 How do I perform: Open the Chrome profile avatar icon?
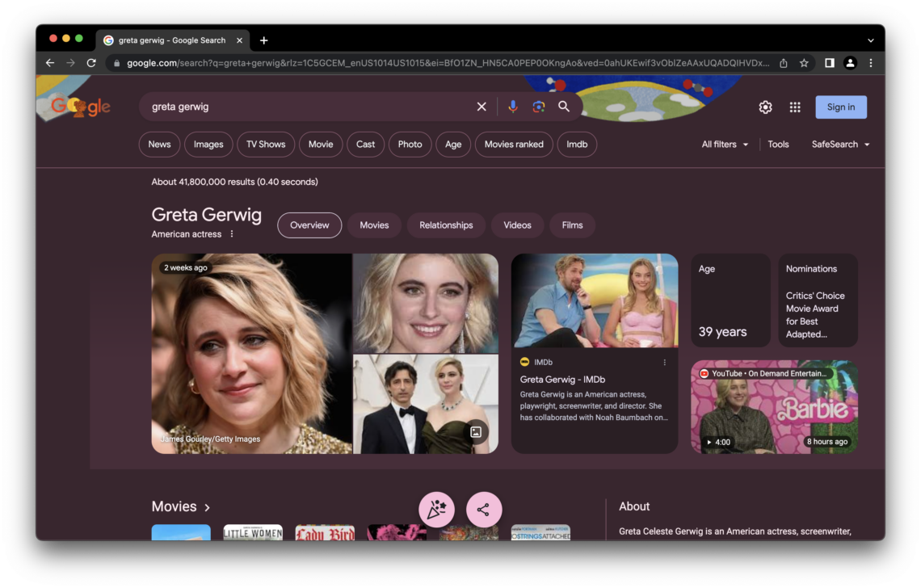[850, 63]
